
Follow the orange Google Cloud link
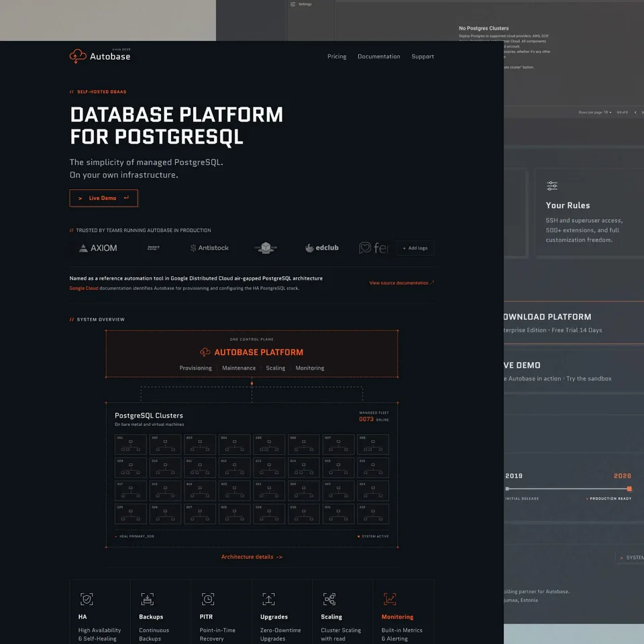[x=84, y=288]
